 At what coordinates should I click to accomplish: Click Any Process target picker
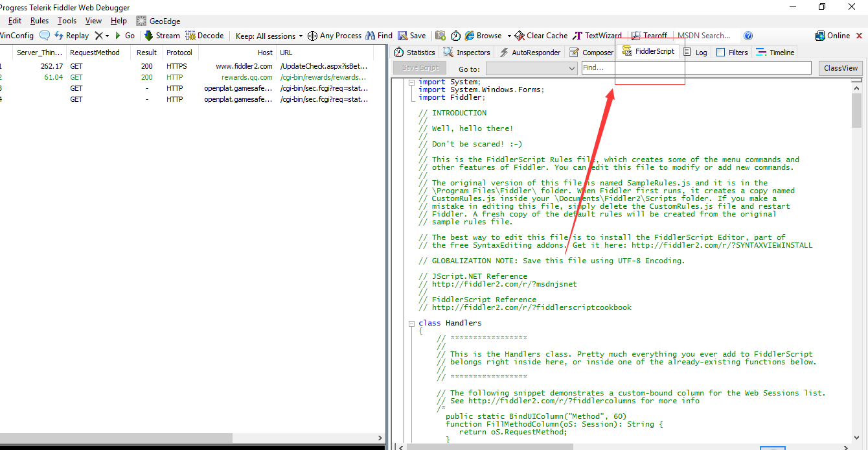coord(334,36)
